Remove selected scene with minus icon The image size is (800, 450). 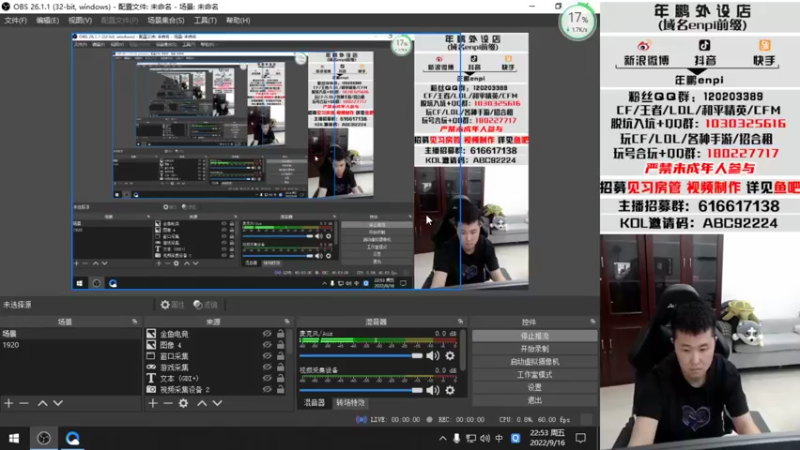[24, 403]
